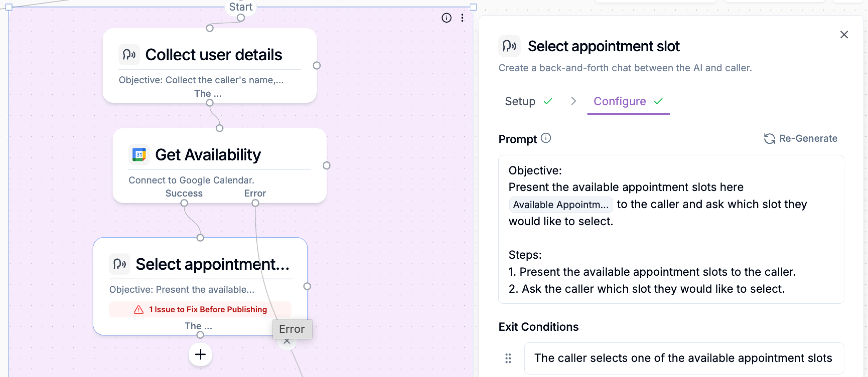Edit the exit condition text field
Viewport: 868px width, 377px height.
point(683,358)
